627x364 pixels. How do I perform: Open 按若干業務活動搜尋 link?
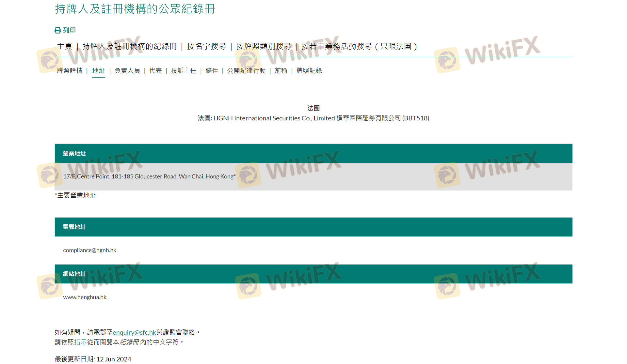pos(359,47)
